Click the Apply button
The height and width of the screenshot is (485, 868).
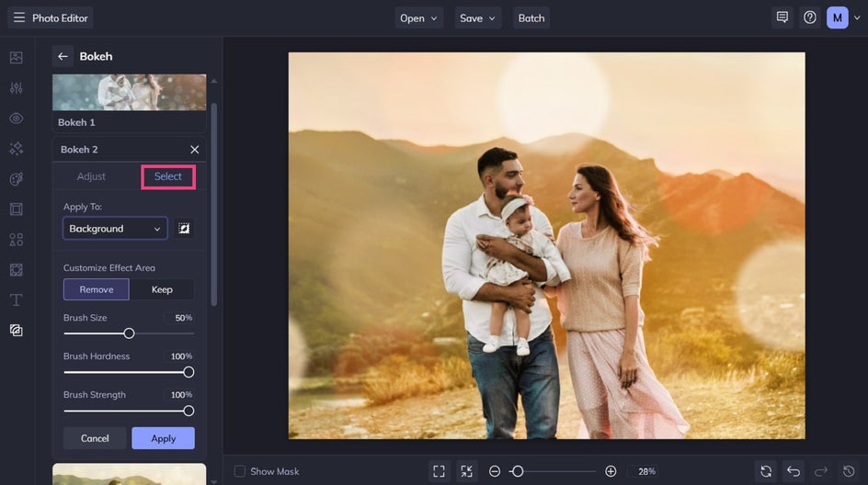[x=164, y=438]
